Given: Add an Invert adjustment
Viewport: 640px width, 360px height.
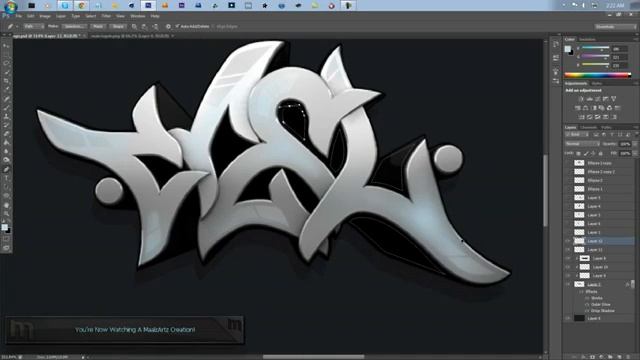Looking at the screenshot, I should 581,117.
